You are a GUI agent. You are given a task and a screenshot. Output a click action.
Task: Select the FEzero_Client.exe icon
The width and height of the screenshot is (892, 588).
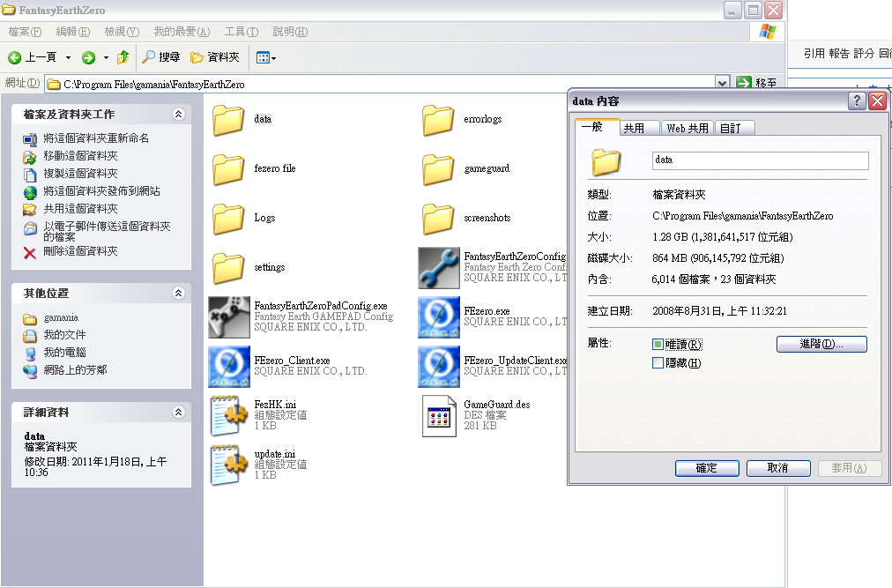(x=228, y=367)
